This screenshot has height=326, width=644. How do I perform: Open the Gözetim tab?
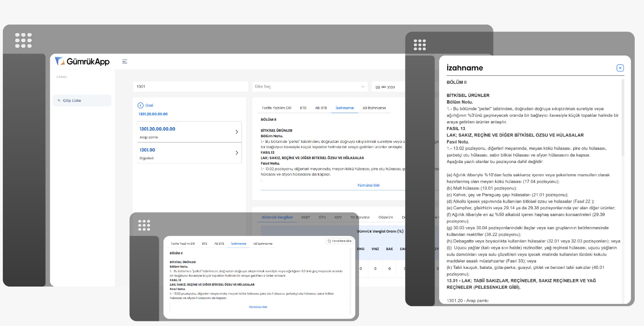click(x=385, y=217)
